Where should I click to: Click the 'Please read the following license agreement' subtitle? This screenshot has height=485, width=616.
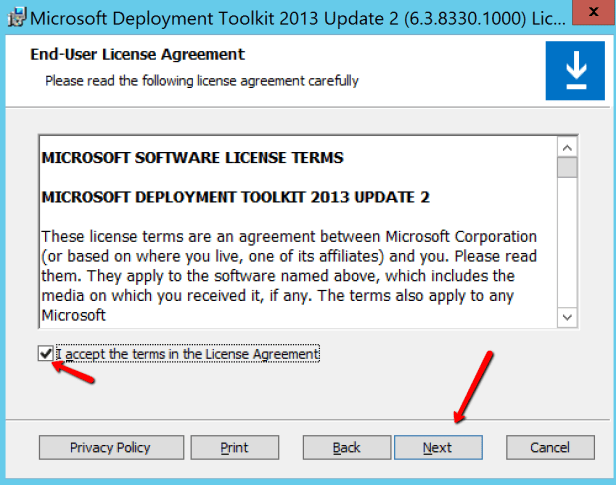[x=201, y=80]
